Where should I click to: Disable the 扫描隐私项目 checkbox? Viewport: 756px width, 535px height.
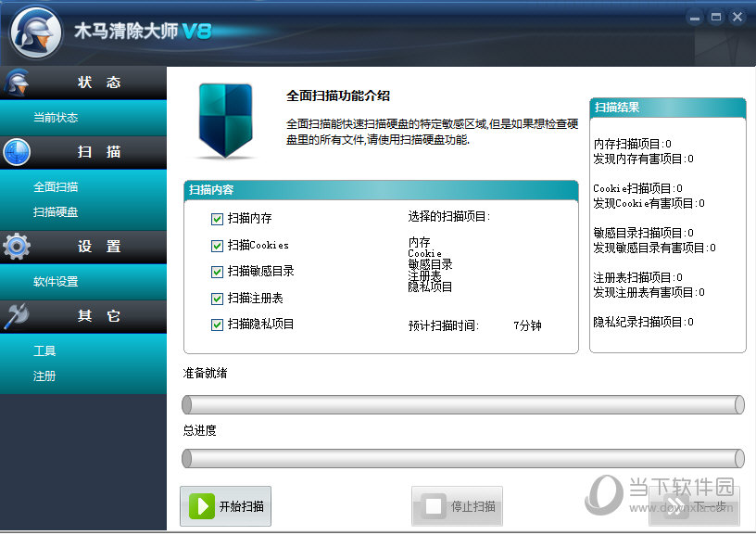(x=217, y=325)
